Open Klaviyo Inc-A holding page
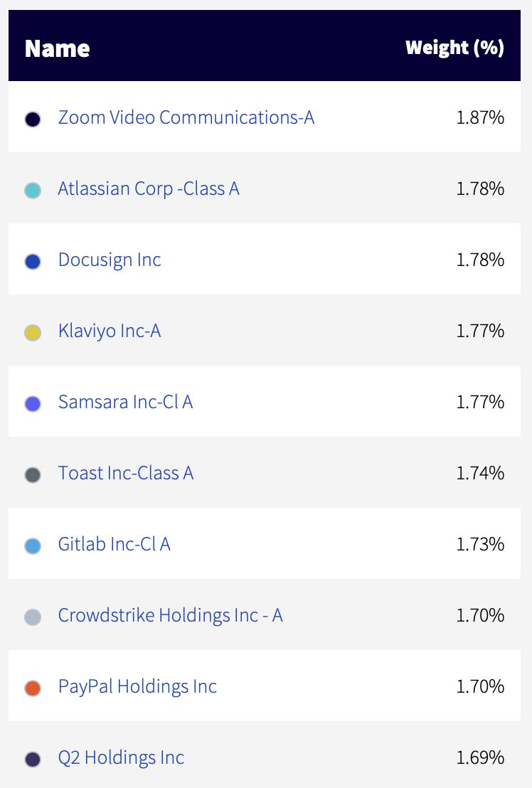 [110, 331]
